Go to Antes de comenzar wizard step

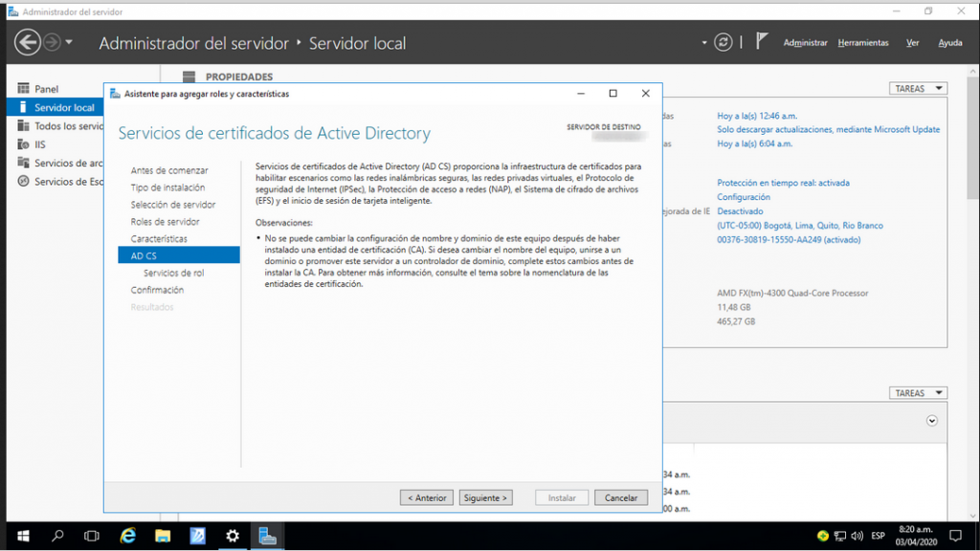click(169, 170)
